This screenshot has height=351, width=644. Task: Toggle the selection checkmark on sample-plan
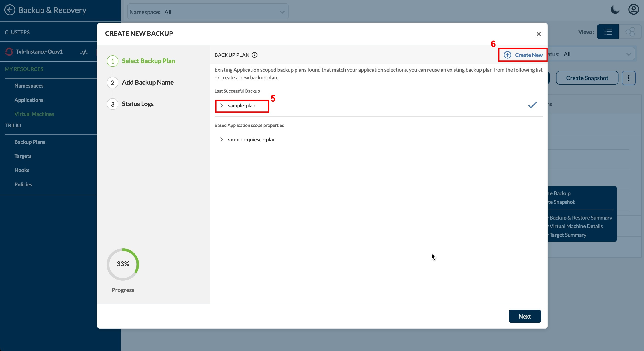pos(532,105)
